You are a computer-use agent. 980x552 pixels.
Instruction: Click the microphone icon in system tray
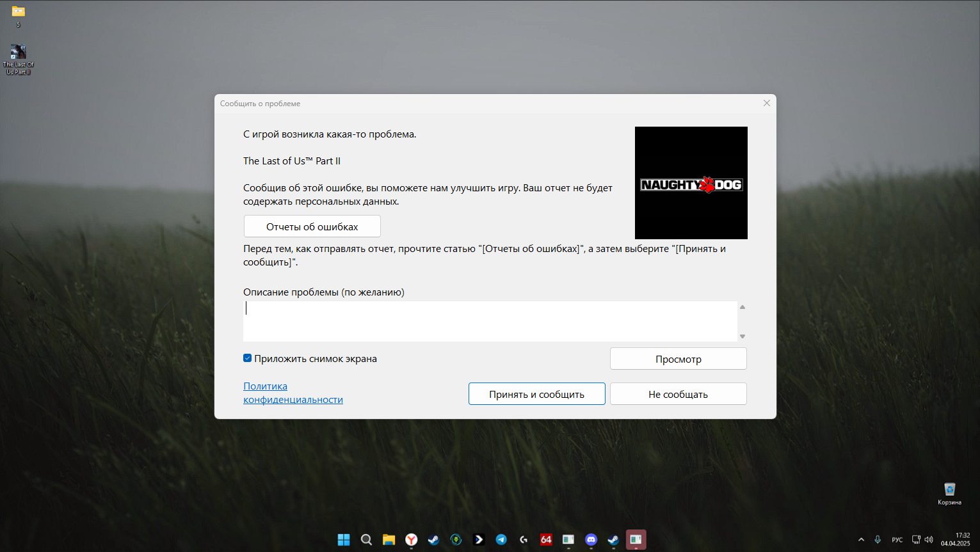(878, 539)
